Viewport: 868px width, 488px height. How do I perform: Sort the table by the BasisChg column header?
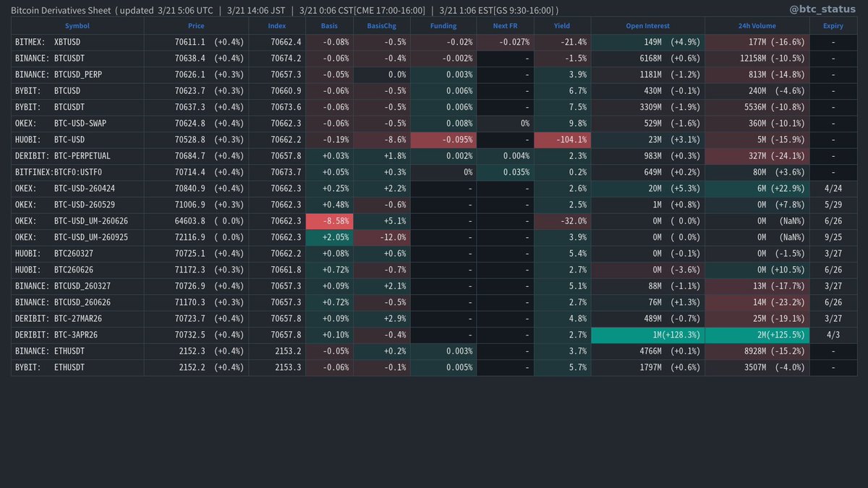pos(381,25)
